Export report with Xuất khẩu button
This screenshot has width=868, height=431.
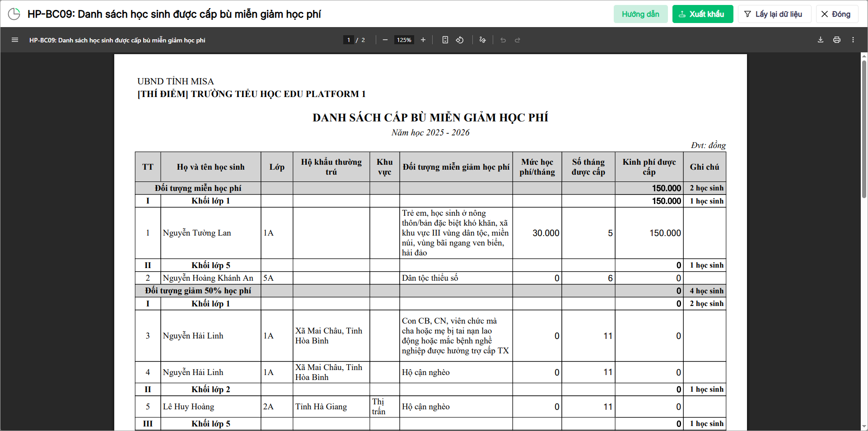point(702,14)
